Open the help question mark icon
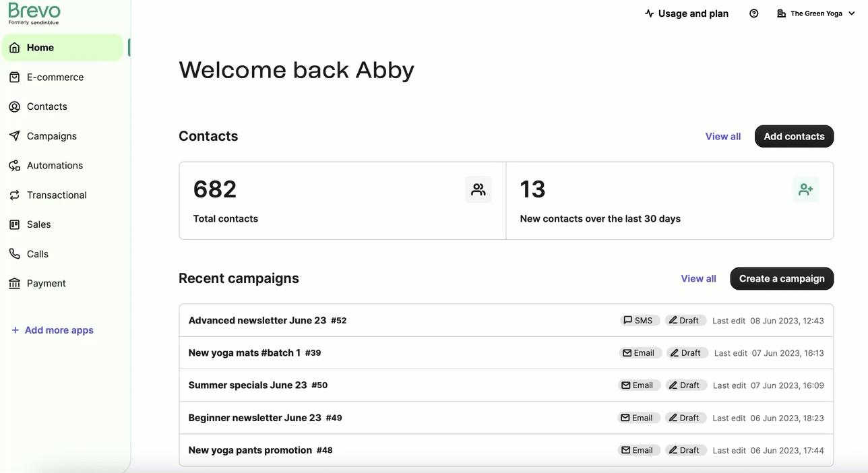The height and width of the screenshot is (473, 868). coord(753,13)
